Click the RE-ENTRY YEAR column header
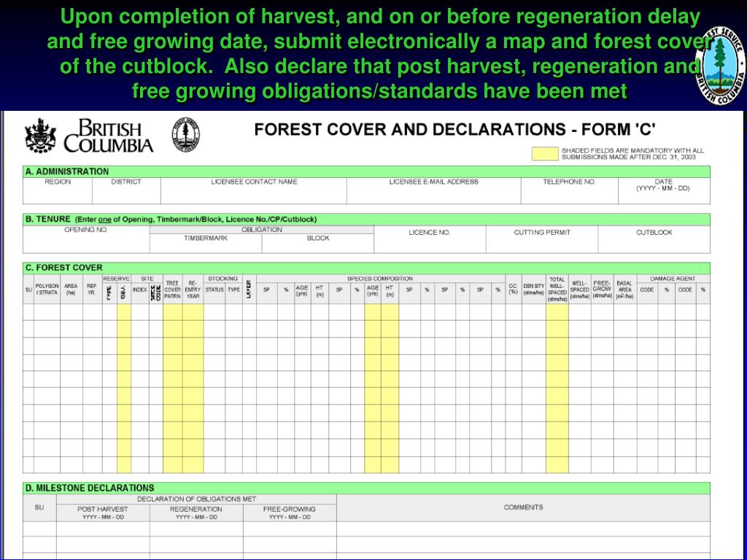This screenshot has width=747, height=560. 193,289
